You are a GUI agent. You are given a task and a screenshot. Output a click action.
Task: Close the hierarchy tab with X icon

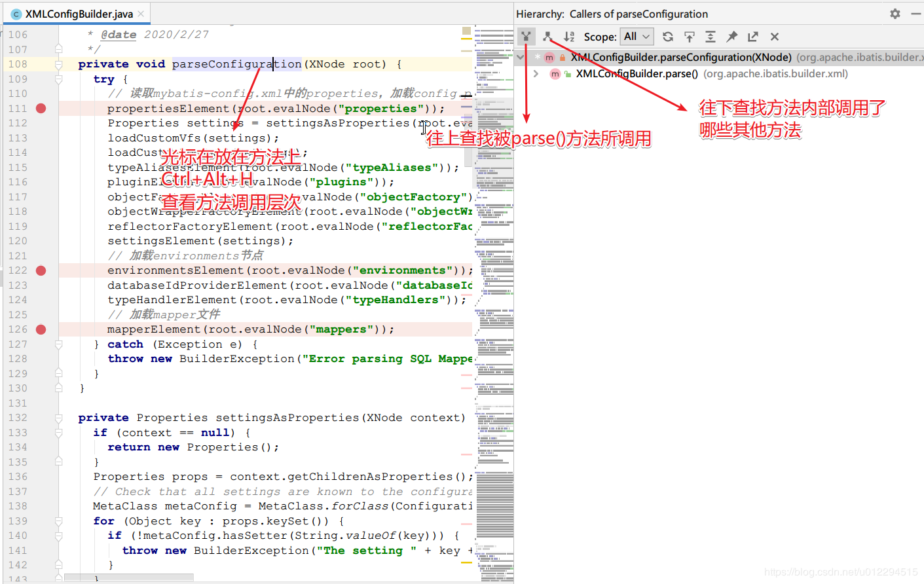(x=775, y=37)
